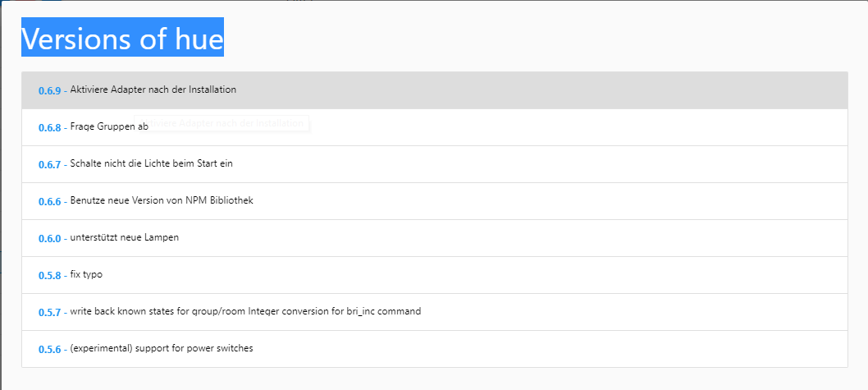This screenshot has height=390, width=868.
Task: Select the 0.5.8 version number
Action: pos(49,275)
